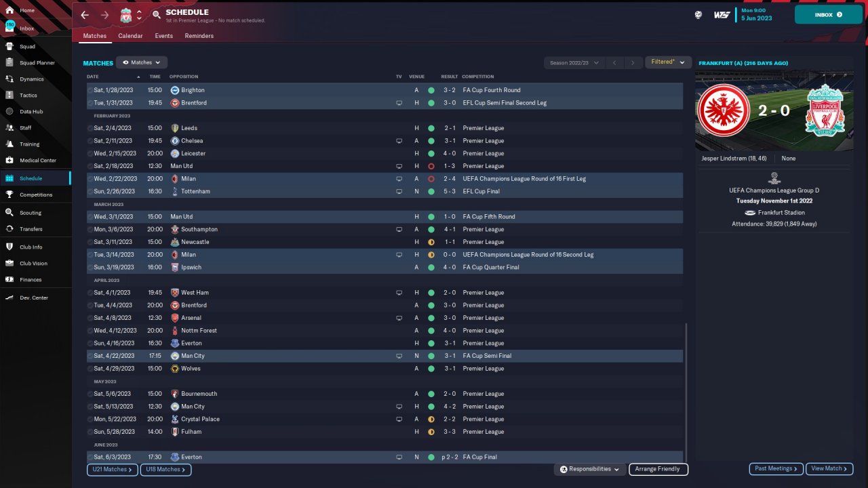Click the WTS logo icon

722,14
